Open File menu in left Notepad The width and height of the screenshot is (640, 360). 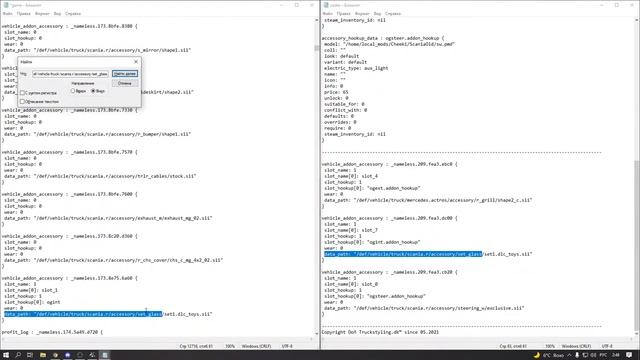(x=7, y=13)
